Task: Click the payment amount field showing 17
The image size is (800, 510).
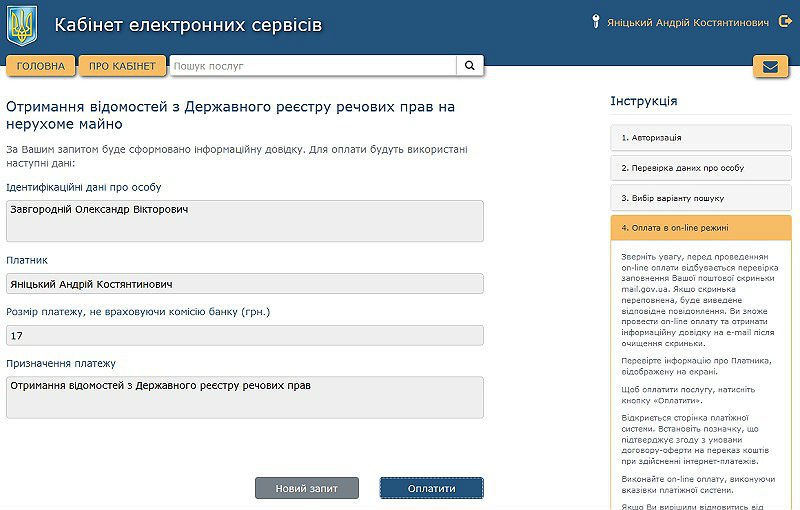Action: tap(244, 336)
